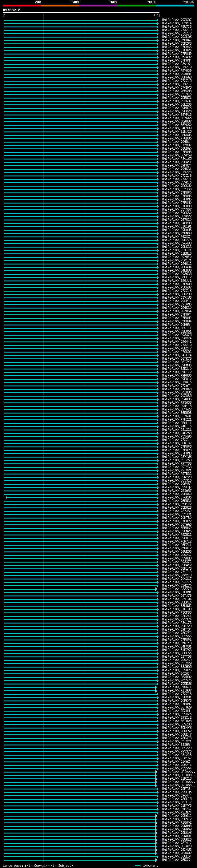Select label UniRef100_Q70DV5

click(x=176, y=88)
